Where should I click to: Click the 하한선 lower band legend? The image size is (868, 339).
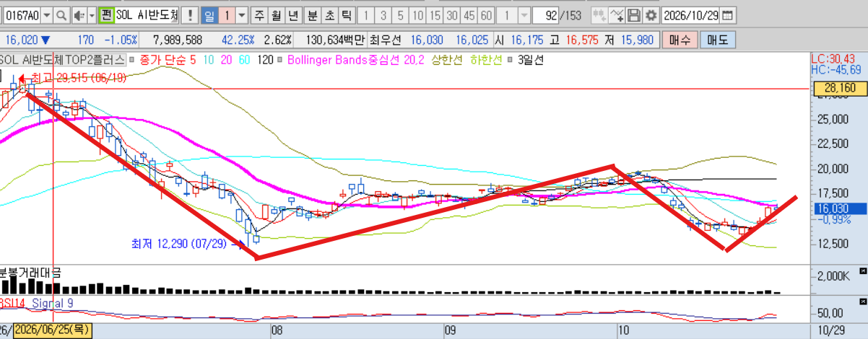click(487, 59)
